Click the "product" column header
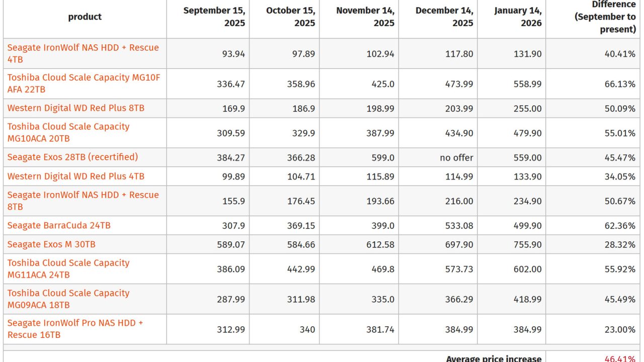644x362 pixels. (85, 17)
